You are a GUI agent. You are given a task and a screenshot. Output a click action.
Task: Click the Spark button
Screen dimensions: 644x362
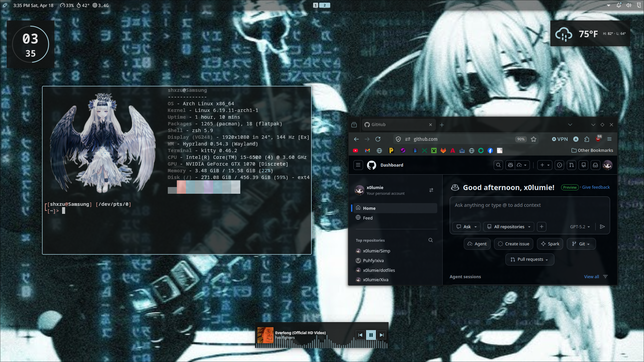tap(550, 244)
